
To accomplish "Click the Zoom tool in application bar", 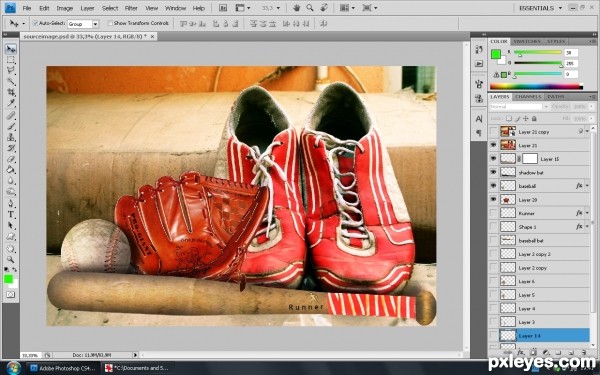I will 310,8.
